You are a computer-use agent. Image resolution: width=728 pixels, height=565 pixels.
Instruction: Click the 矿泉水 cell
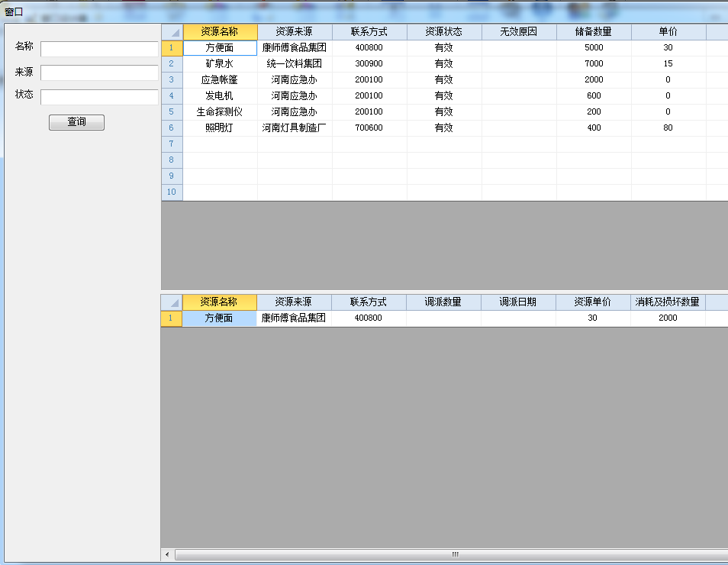pos(220,64)
